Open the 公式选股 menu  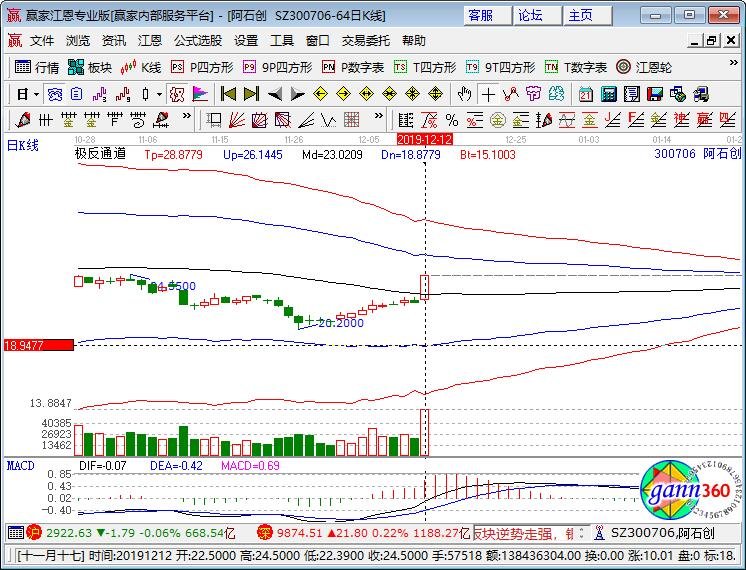pos(197,41)
